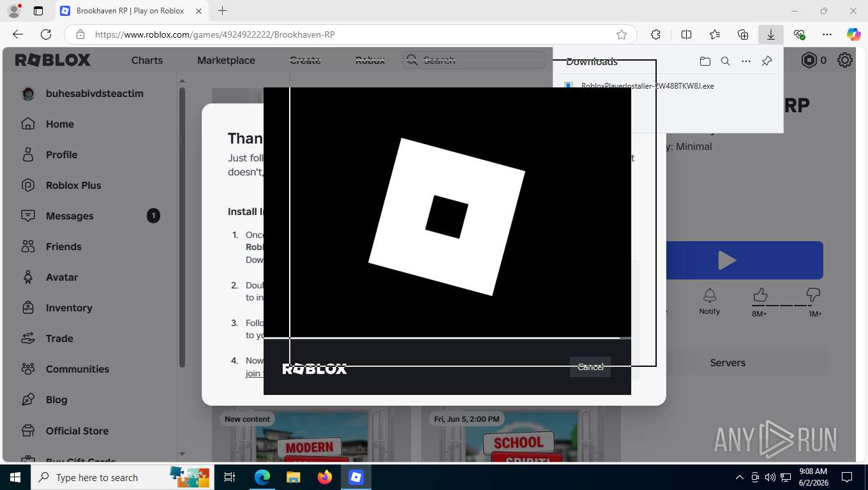The image size is (868, 490).
Task: Open the Create page
Action: tap(305, 60)
